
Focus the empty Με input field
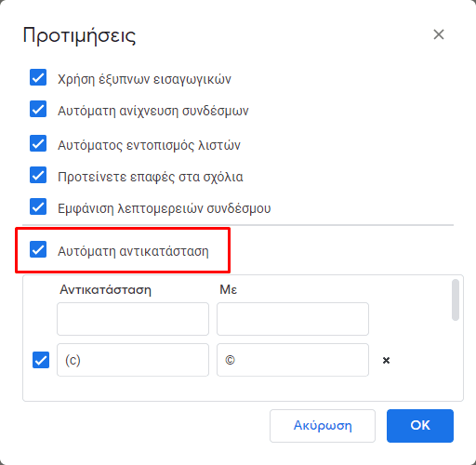tap(293, 319)
